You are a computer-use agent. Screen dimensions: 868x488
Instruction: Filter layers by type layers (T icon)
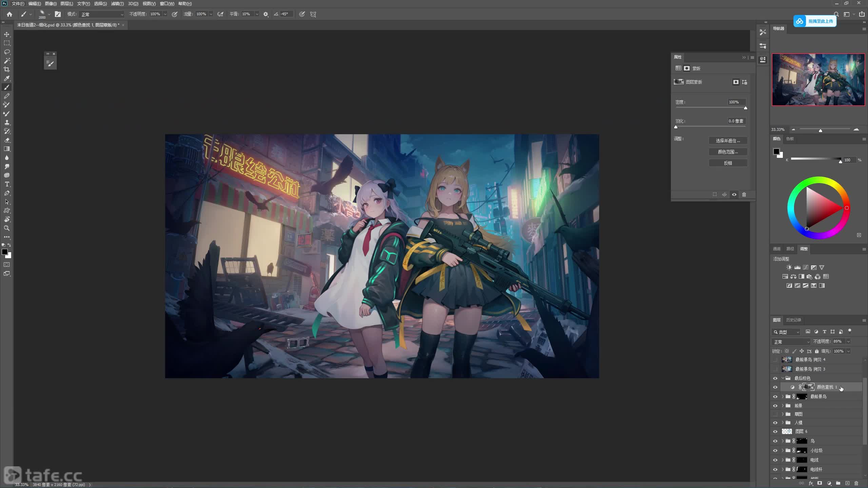824,332
